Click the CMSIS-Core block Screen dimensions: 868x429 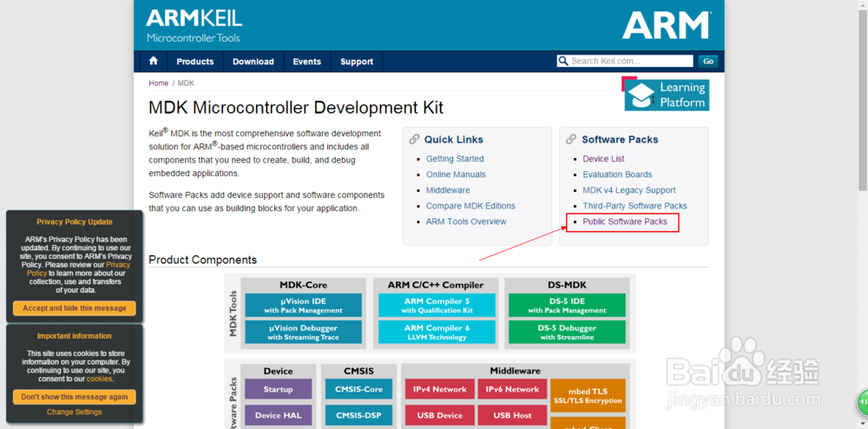click(358, 389)
